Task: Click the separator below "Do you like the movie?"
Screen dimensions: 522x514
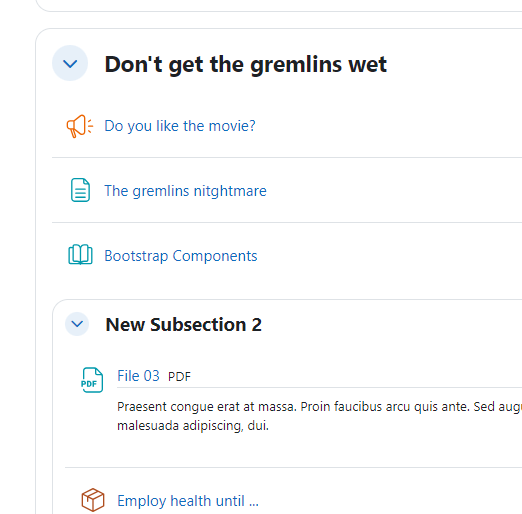Action: pos(287,157)
